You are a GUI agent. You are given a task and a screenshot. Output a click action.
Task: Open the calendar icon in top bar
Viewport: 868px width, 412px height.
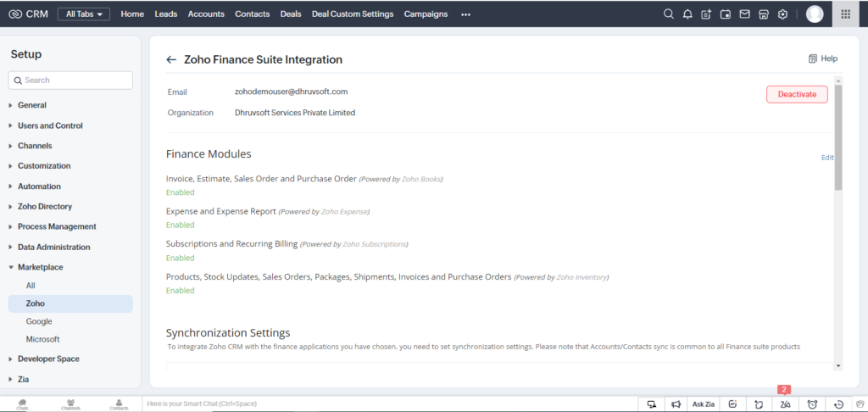(x=726, y=14)
